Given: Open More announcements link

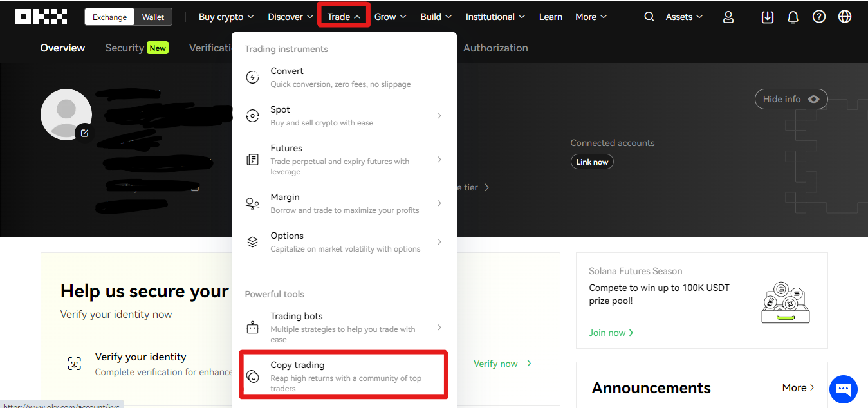Looking at the screenshot, I should [x=799, y=387].
